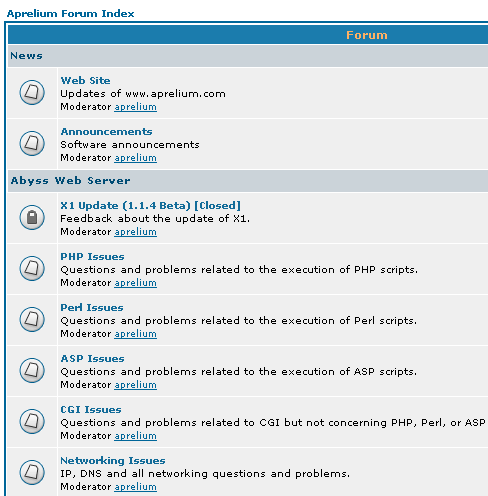Screen dimensions: 488x496
Task: Click text 'Updates of www.aprelium.com'
Action: click(143, 94)
